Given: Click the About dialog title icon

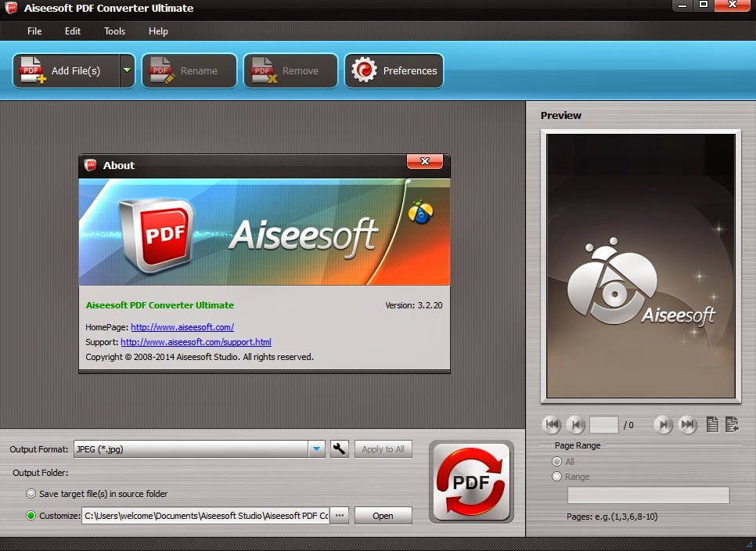Looking at the screenshot, I should point(90,165).
